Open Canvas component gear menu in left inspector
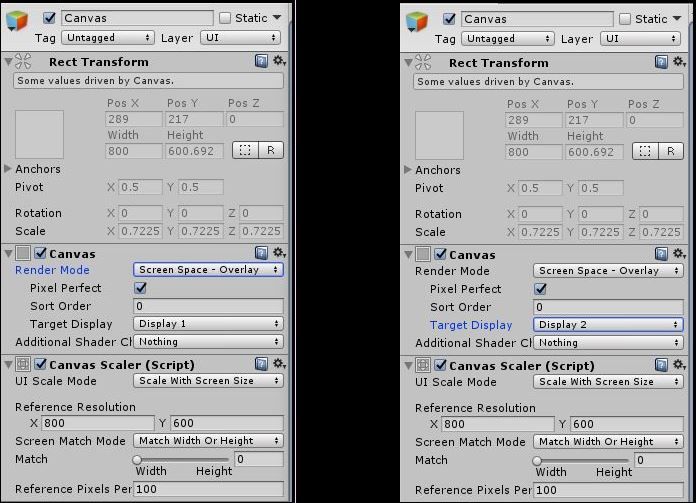The image size is (696, 503). click(279, 253)
